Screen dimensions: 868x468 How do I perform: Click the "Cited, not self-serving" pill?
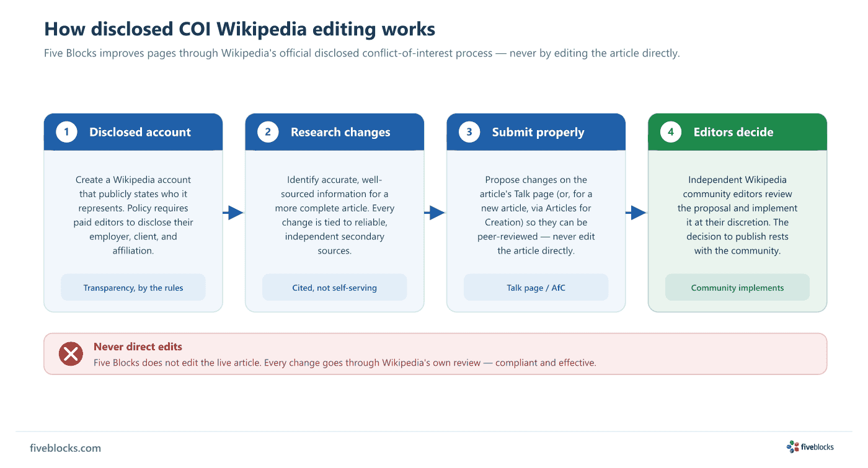335,288
